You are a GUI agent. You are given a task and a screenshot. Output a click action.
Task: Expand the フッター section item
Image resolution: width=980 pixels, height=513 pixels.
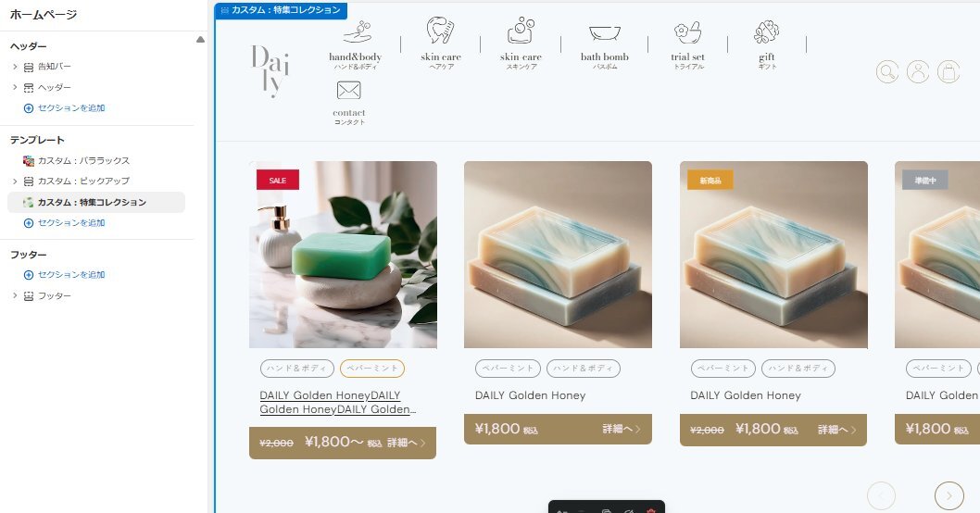coord(15,295)
